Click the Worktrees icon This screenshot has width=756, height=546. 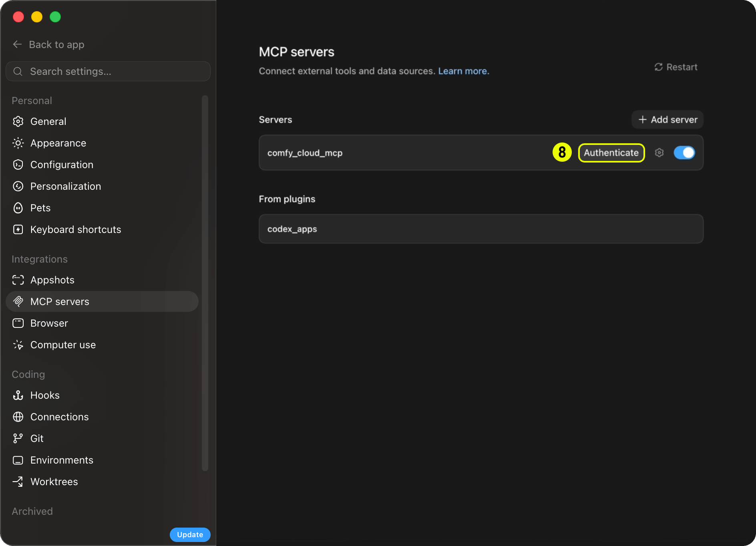coord(18,482)
